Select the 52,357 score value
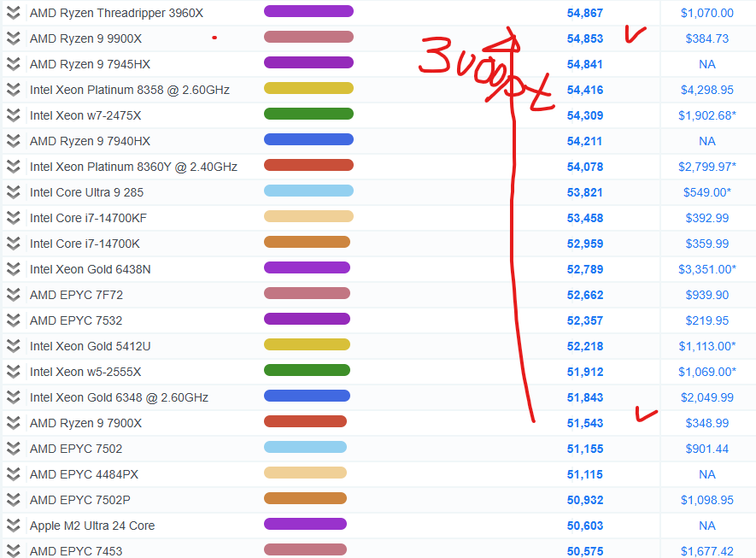The width and height of the screenshot is (756, 558). tap(585, 320)
